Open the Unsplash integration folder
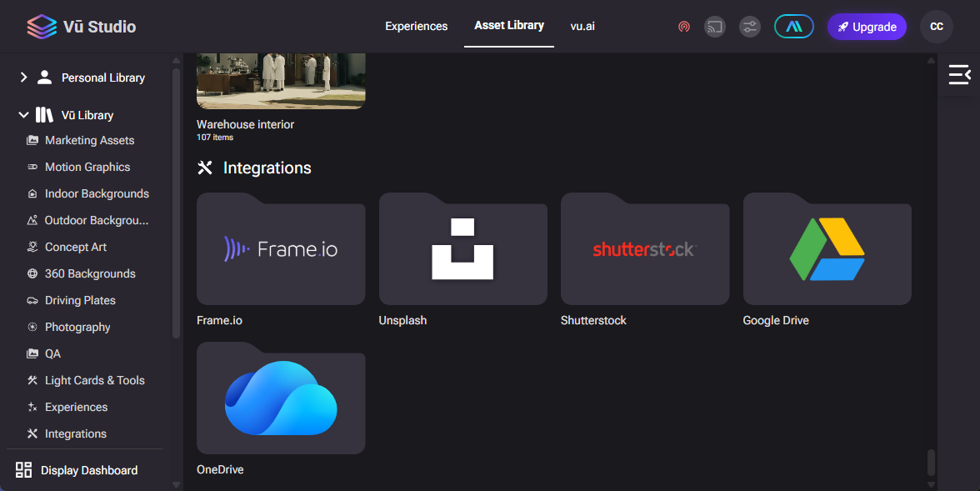980x491 pixels. pyautogui.click(x=463, y=249)
